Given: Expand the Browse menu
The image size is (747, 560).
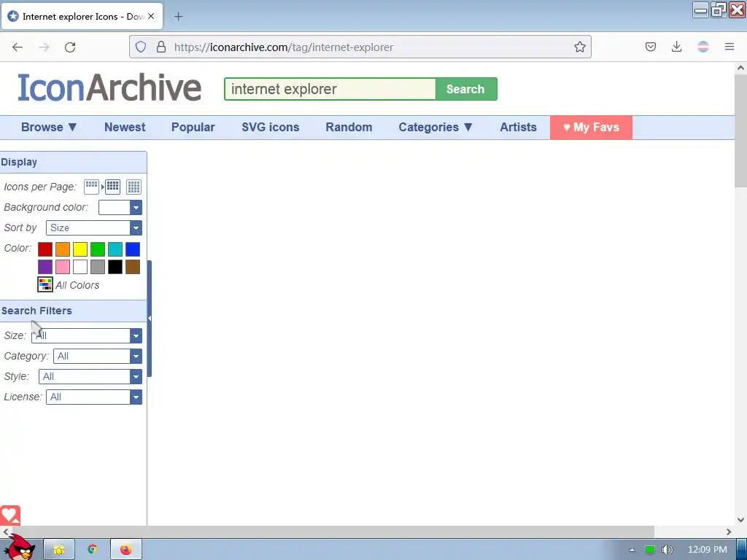Looking at the screenshot, I should [49, 127].
